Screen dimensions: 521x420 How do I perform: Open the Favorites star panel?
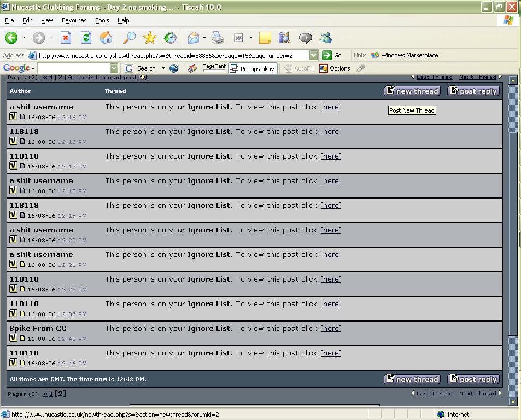pyautogui.click(x=149, y=38)
